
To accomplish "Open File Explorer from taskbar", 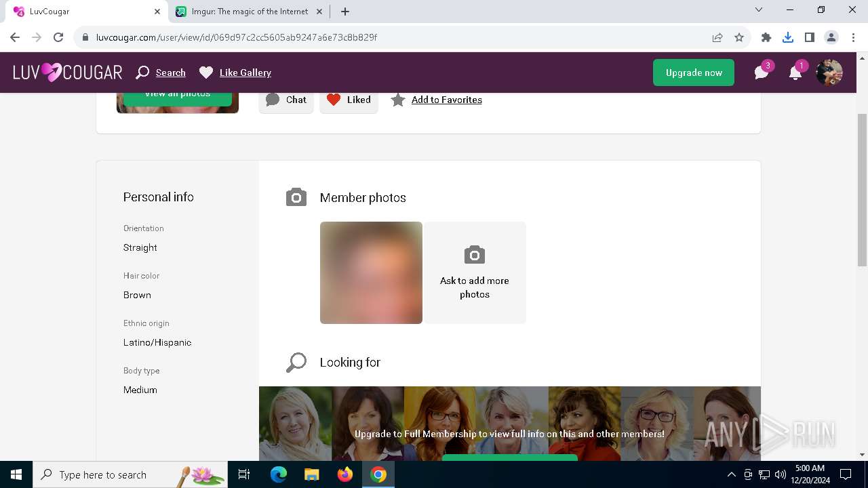I will (311, 474).
